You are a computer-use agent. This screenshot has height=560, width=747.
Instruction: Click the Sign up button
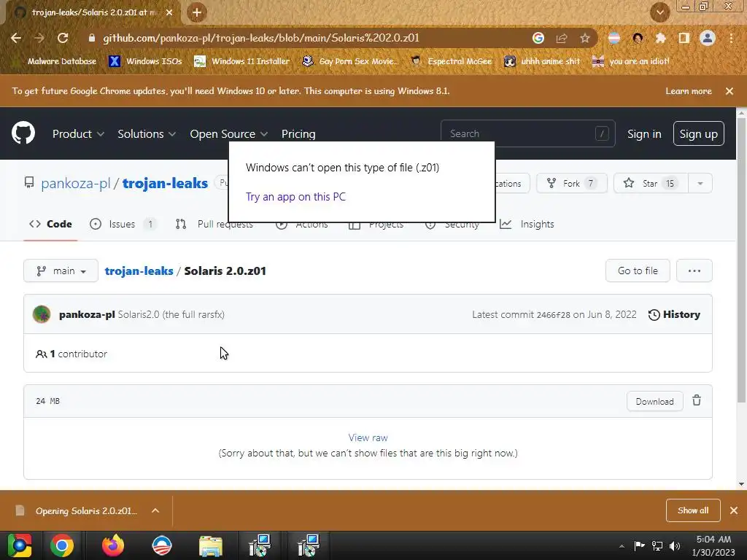(x=698, y=134)
